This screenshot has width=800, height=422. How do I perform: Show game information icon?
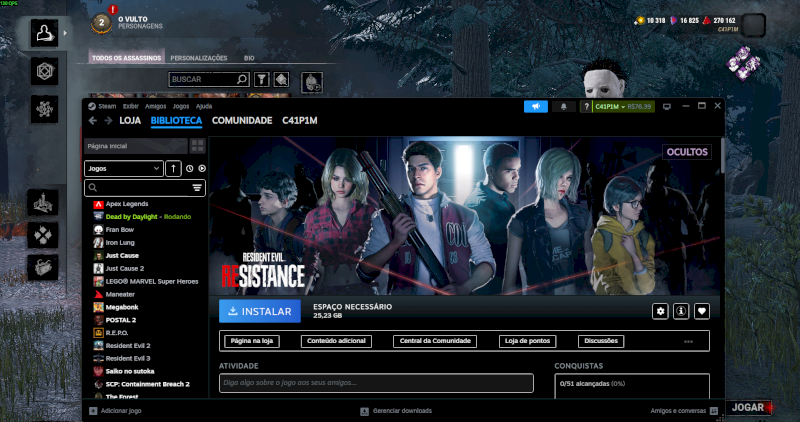[681, 311]
